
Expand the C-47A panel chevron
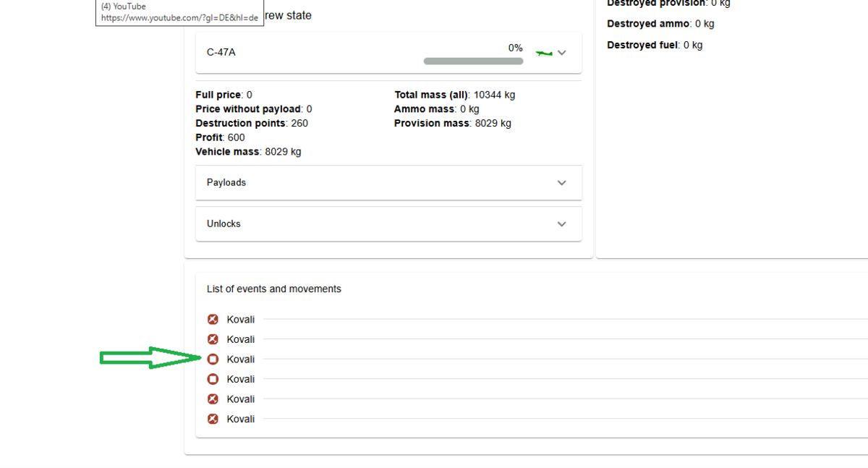pyautogui.click(x=562, y=53)
